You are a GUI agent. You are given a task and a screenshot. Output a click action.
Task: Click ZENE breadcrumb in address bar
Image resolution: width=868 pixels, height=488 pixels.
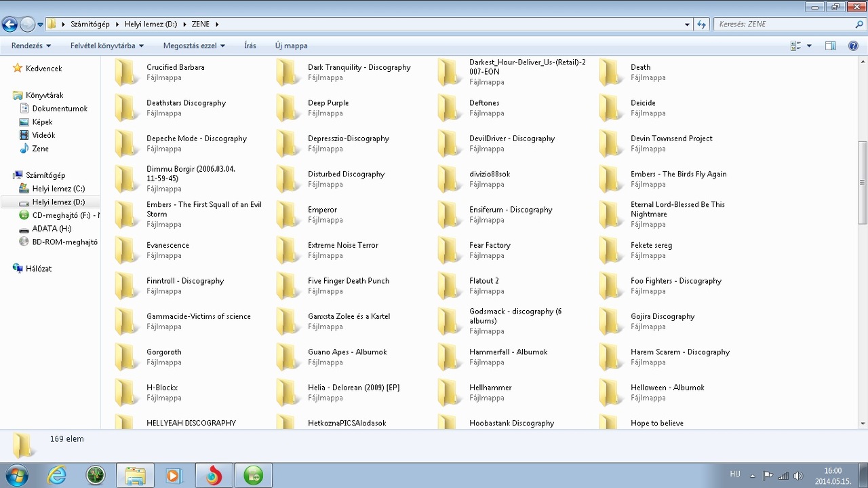[x=201, y=24]
